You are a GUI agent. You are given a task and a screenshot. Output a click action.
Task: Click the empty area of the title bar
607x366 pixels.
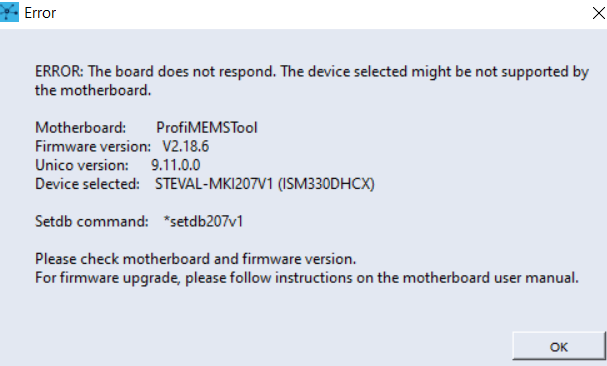click(x=321, y=13)
